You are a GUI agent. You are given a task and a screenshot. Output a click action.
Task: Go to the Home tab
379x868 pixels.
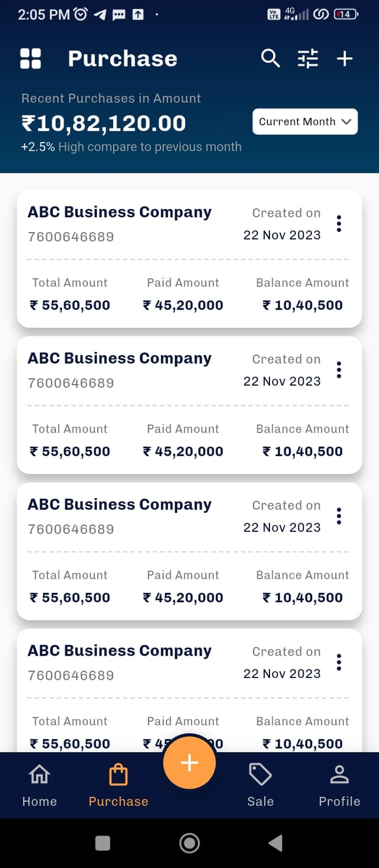(x=40, y=785)
